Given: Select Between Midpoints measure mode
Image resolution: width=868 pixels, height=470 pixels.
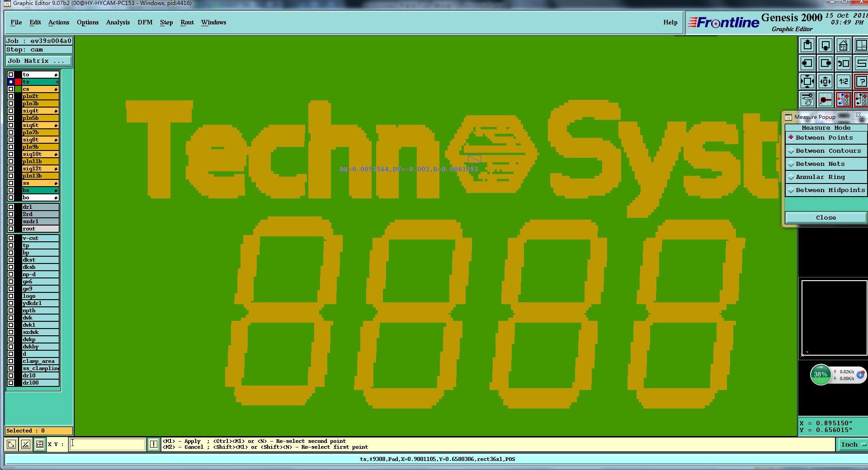Looking at the screenshot, I should pyautogui.click(x=826, y=190).
